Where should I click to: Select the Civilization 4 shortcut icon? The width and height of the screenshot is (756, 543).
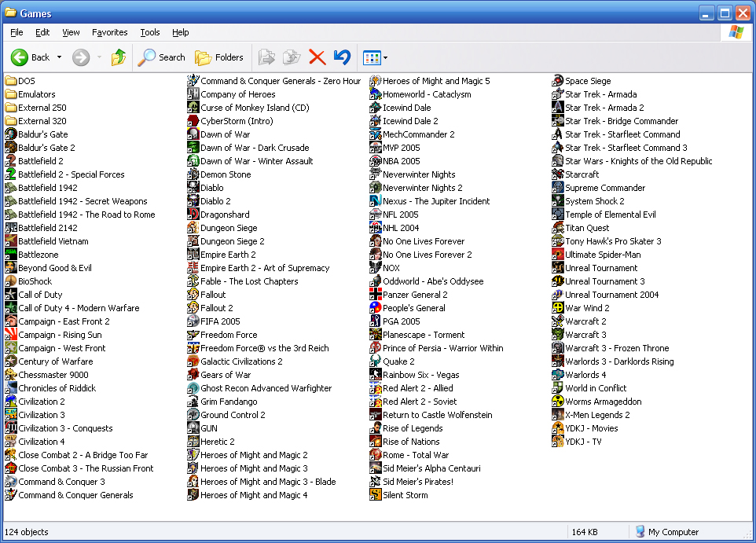[11, 442]
